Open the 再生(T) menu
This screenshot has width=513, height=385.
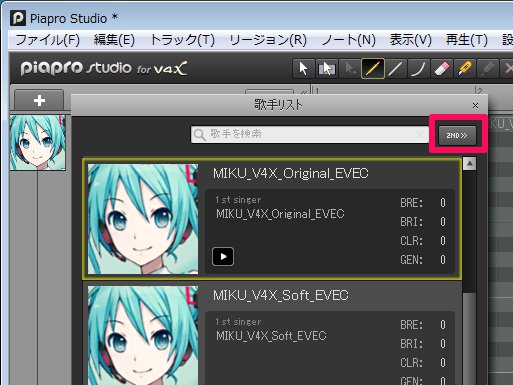point(467,40)
